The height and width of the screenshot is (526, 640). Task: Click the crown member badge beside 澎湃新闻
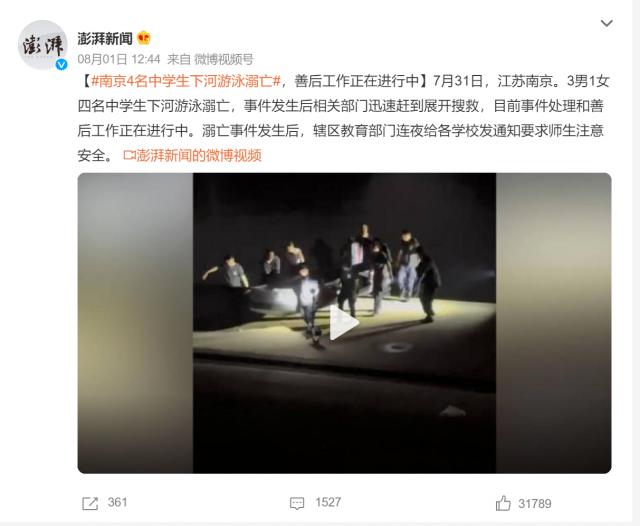pyautogui.click(x=144, y=38)
